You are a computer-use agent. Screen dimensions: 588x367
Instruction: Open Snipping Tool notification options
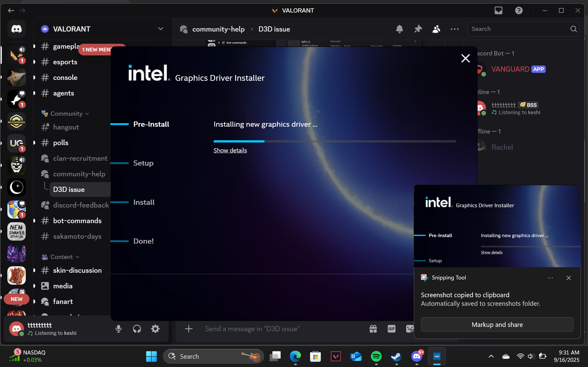(550, 278)
